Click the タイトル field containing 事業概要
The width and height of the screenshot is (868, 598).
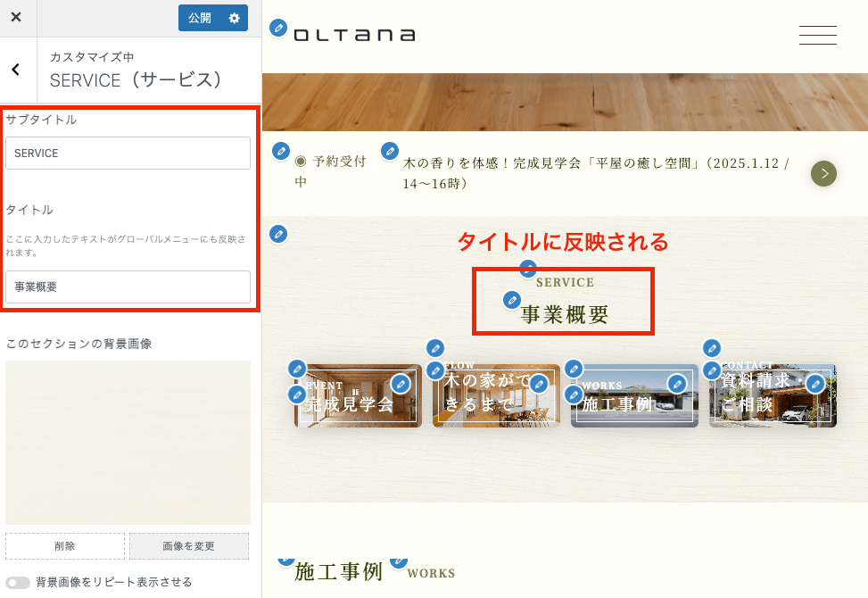click(128, 287)
